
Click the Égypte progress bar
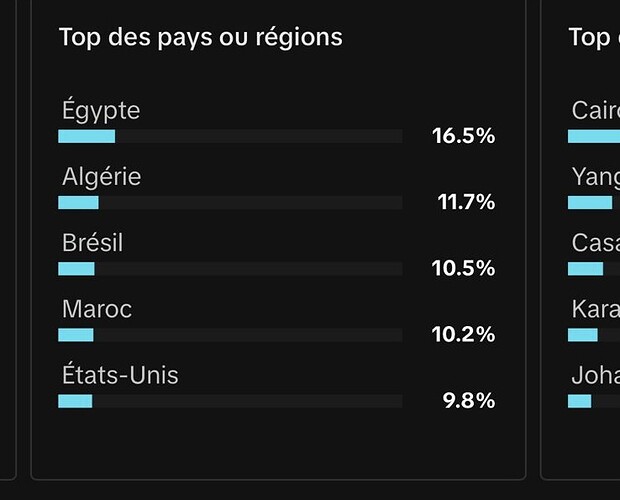coord(230,136)
